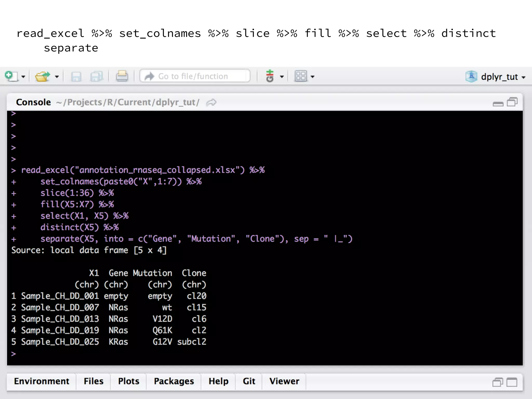Switch to the Environment tab

tap(42, 381)
